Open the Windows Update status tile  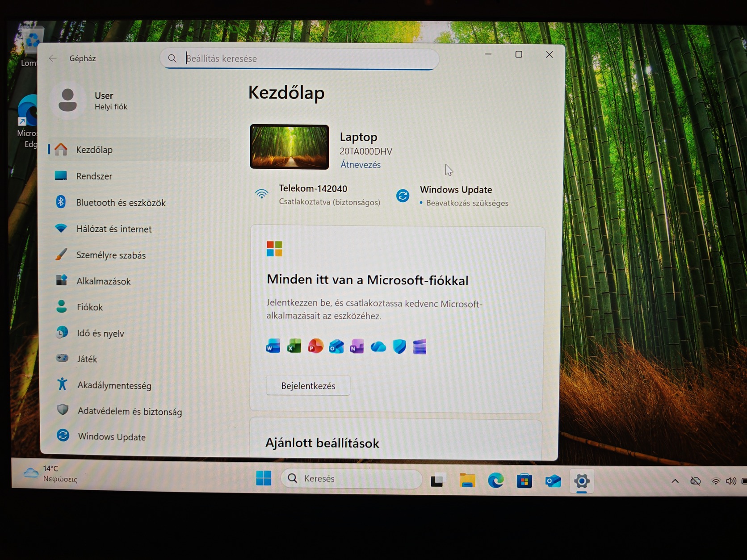452,196
